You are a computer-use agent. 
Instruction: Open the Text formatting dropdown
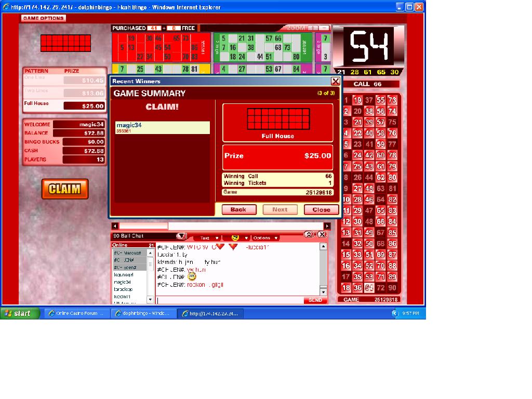(209, 238)
